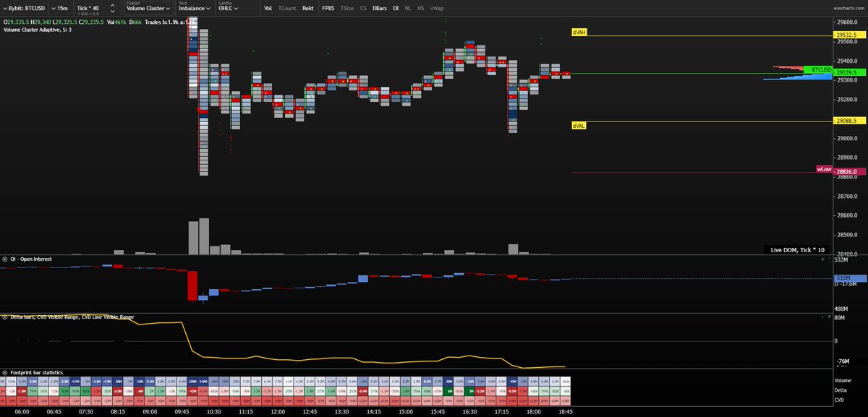The image size is (868, 417).
Task: Toggle the TSize indicator
Action: click(347, 7)
